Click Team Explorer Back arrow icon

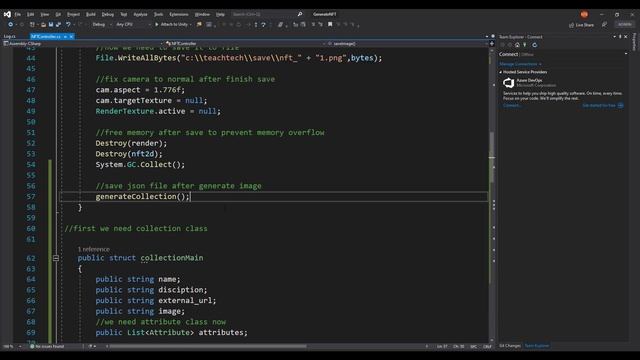click(x=502, y=45)
